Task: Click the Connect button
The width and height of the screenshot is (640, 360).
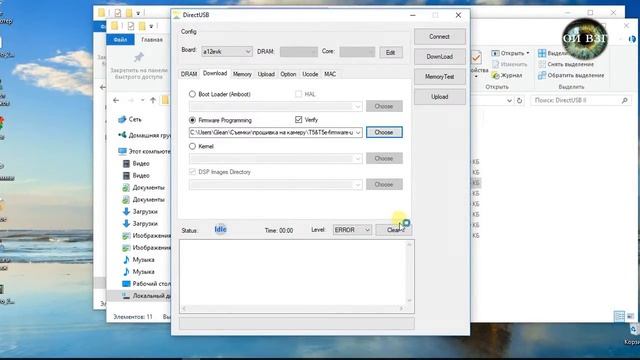Action: click(x=440, y=37)
